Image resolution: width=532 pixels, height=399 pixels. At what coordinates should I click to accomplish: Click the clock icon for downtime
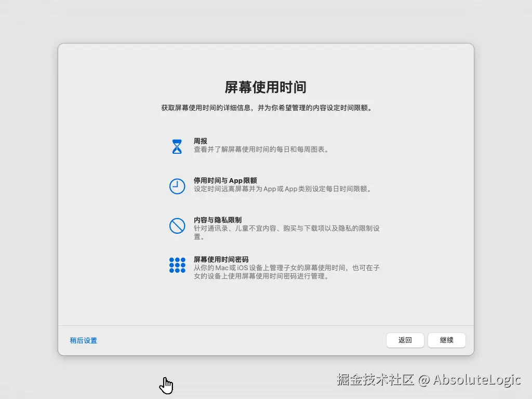(x=177, y=187)
